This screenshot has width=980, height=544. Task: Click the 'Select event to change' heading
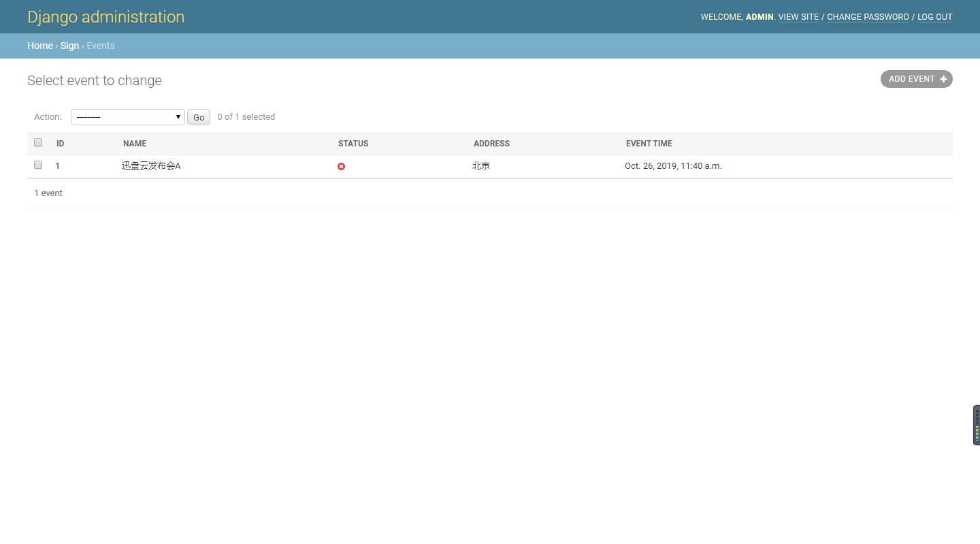click(95, 80)
